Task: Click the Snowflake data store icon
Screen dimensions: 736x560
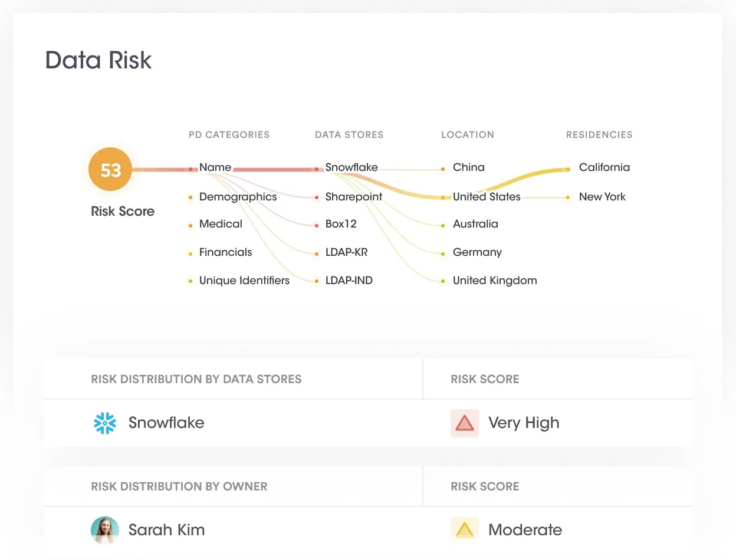Action: (x=105, y=423)
